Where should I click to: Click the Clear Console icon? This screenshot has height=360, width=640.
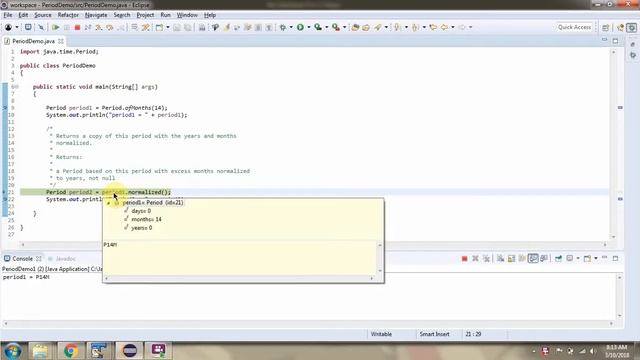500,258
